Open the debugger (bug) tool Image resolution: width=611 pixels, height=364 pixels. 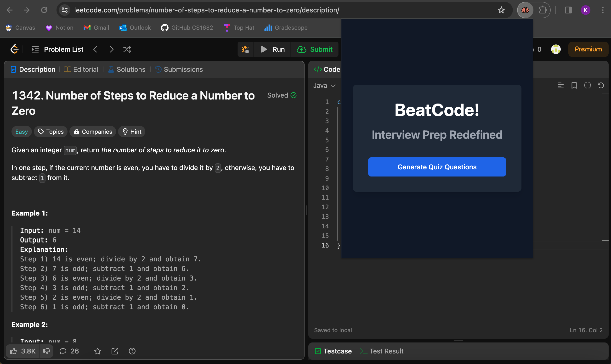click(x=245, y=49)
